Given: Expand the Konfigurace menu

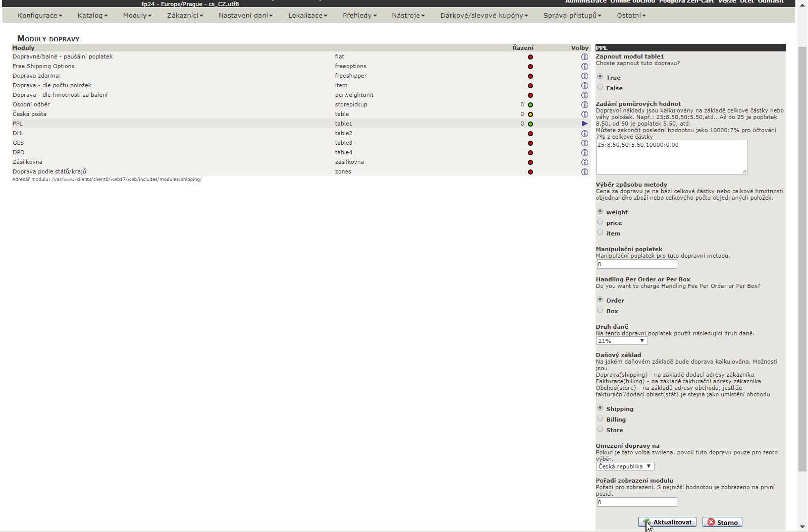Looking at the screenshot, I should point(40,15).
